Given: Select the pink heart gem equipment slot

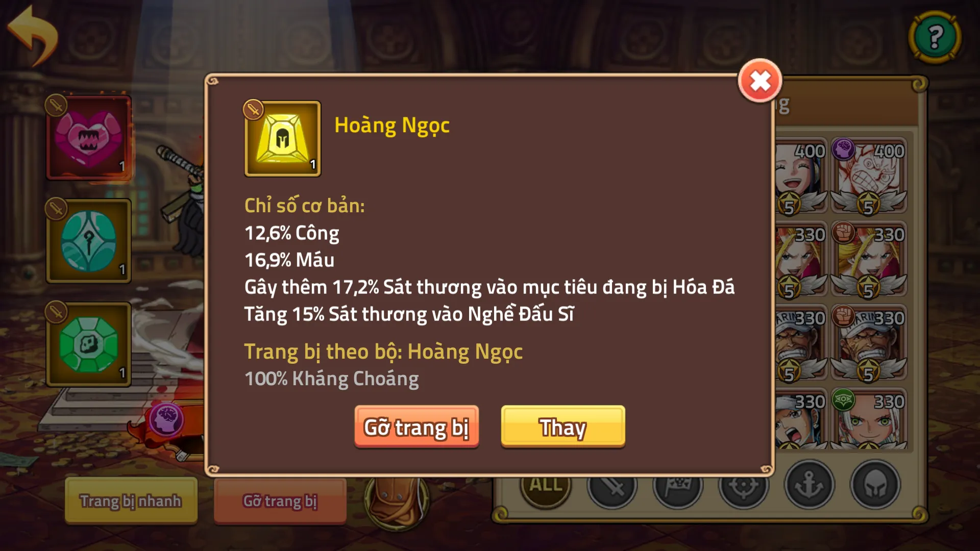Looking at the screenshot, I should point(88,138).
